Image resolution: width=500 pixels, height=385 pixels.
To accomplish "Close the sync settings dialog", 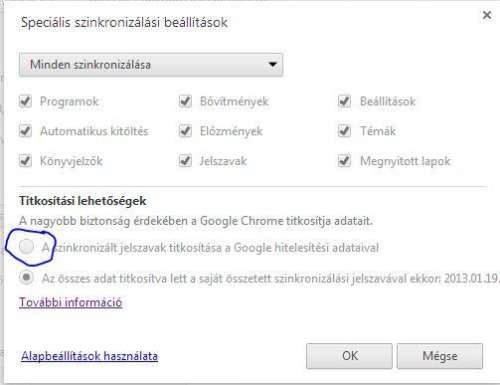I will pyautogui.click(x=487, y=15).
